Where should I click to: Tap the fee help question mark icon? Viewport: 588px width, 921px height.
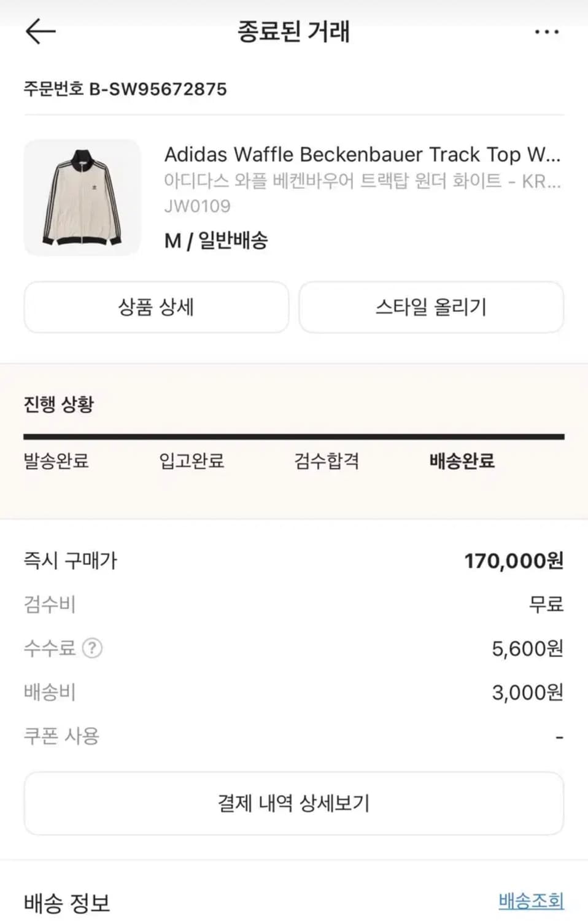(x=92, y=648)
